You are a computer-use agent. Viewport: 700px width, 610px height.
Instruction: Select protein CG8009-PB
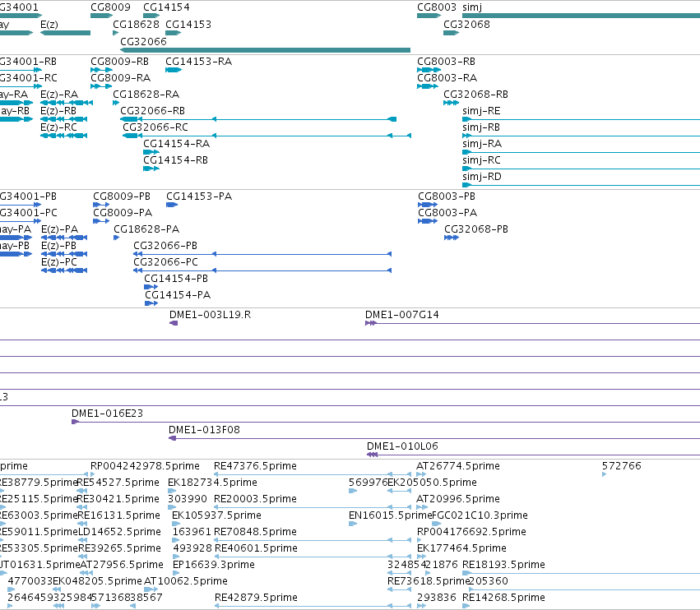101,205
